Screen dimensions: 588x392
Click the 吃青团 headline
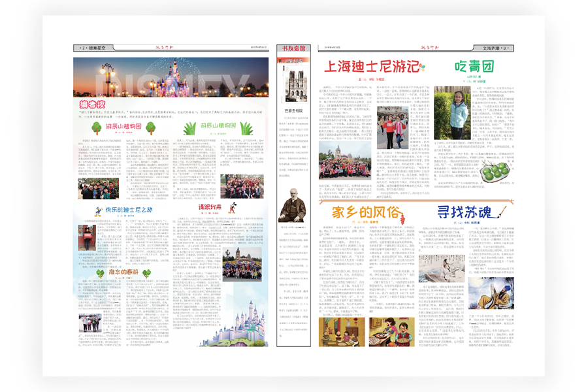474,67
